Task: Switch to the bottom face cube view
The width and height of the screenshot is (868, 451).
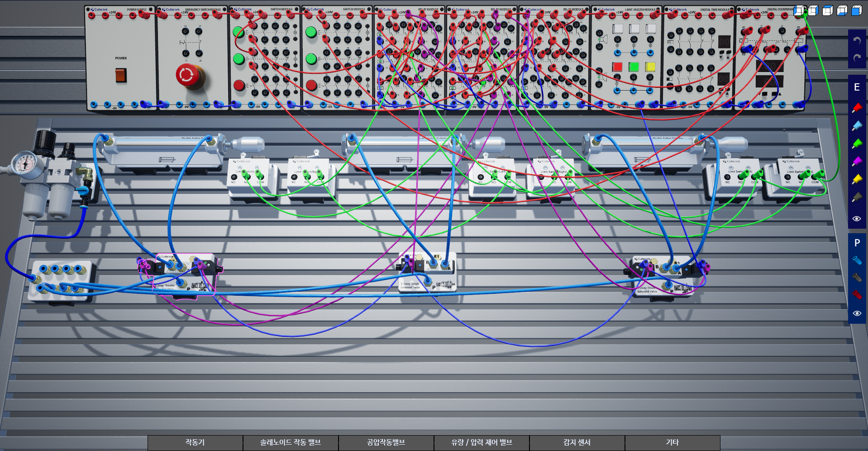Action: 842,10
